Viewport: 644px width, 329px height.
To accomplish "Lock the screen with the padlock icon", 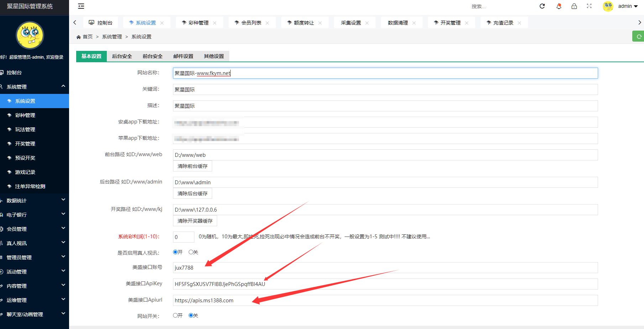I will 574,6.
